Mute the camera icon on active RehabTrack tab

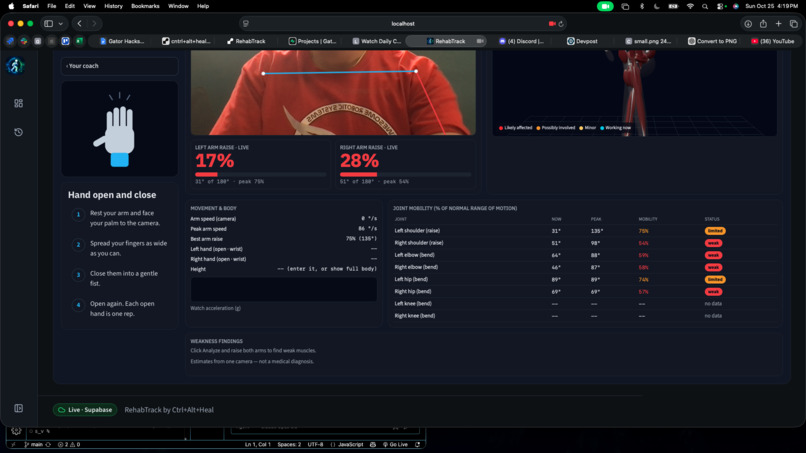click(x=480, y=41)
